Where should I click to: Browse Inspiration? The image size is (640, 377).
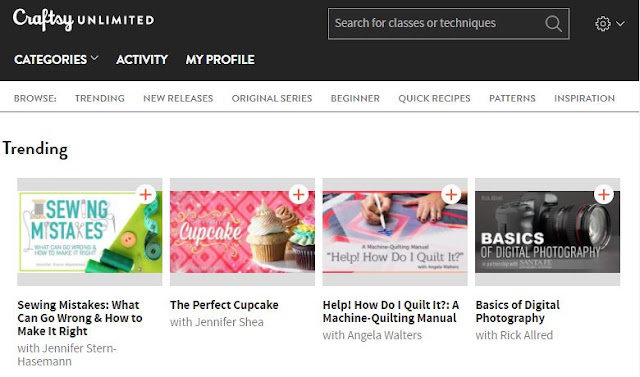click(584, 98)
